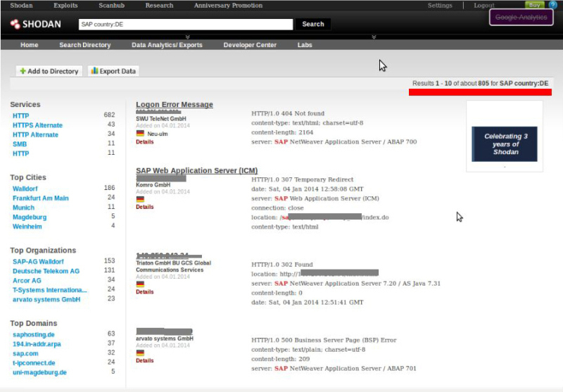Open the Developer Center tab

(x=250, y=45)
